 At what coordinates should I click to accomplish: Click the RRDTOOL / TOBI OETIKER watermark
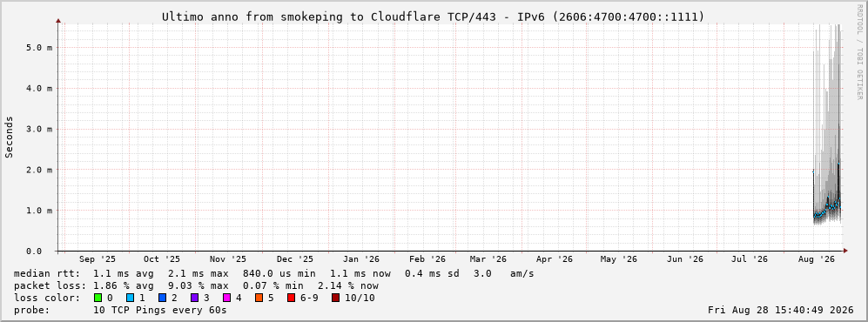(859, 51)
